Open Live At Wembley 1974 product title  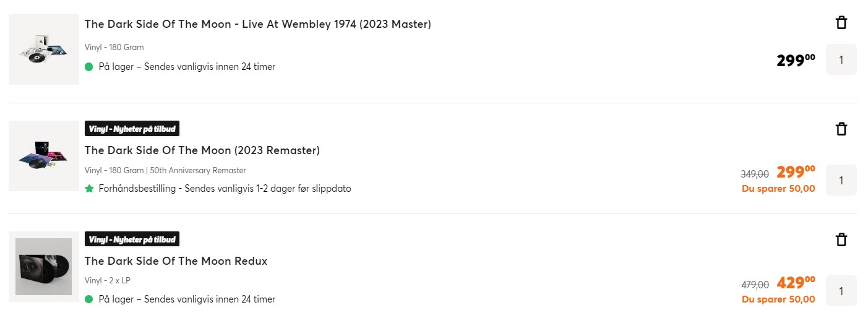pyautogui.click(x=257, y=24)
